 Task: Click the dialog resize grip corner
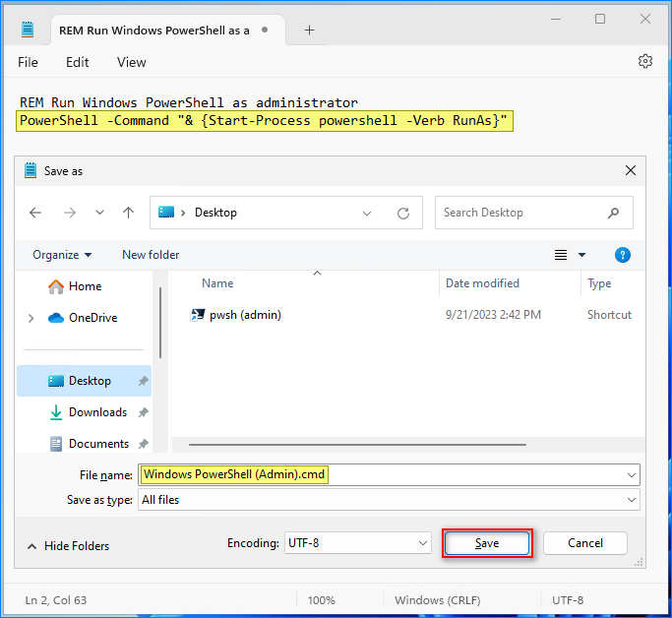[x=639, y=562]
